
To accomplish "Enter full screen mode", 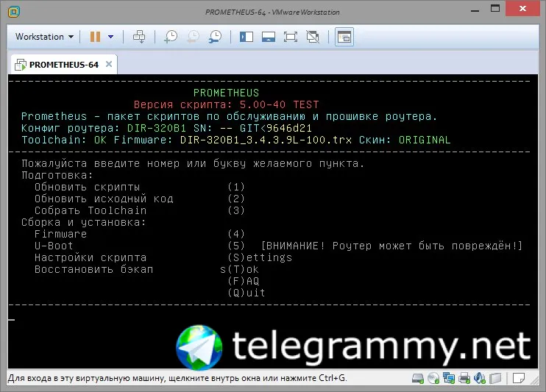I will pos(291,37).
